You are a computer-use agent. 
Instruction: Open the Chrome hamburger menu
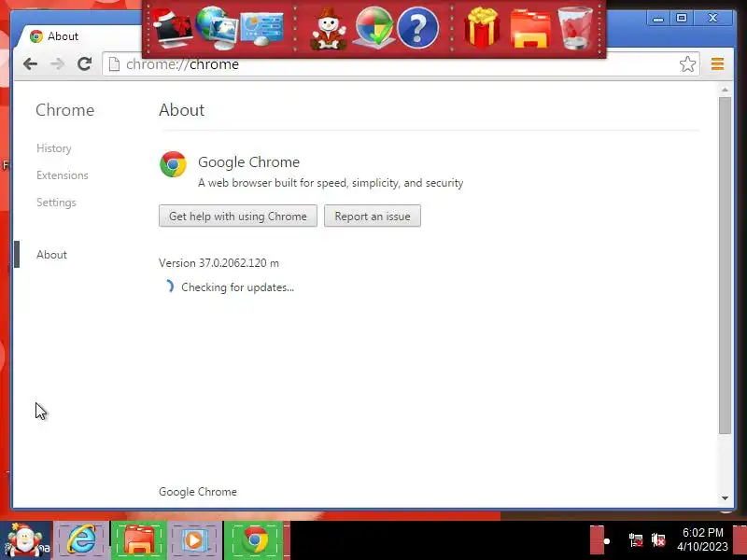717,63
